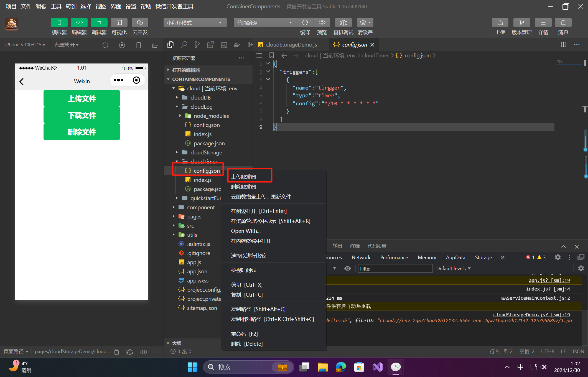
Task: Open the Default levels console dropdown
Action: (453, 269)
